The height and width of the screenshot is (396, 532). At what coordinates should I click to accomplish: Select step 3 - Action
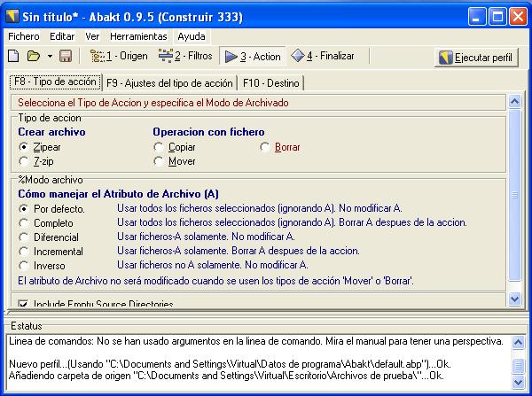pyautogui.click(x=253, y=57)
